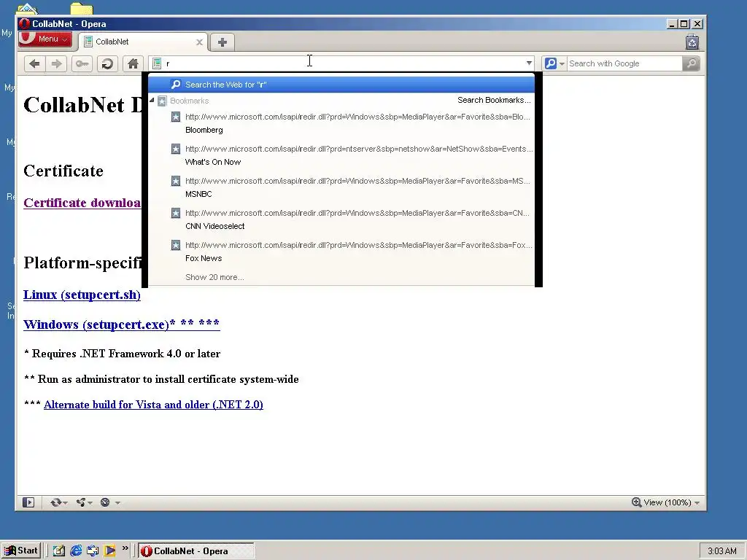Open the Opera Menu button
Image resolution: width=747 pixels, height=560 pixels.
coord(45,39)
